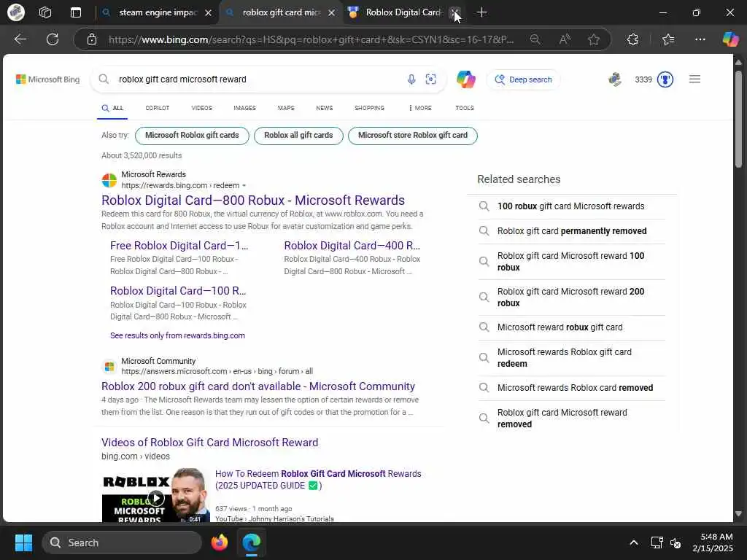Viewport: 747px width, 560px height.
Task: Open Roblox Digital Card—400 R... sublink
Action: (x=352, y=245)
